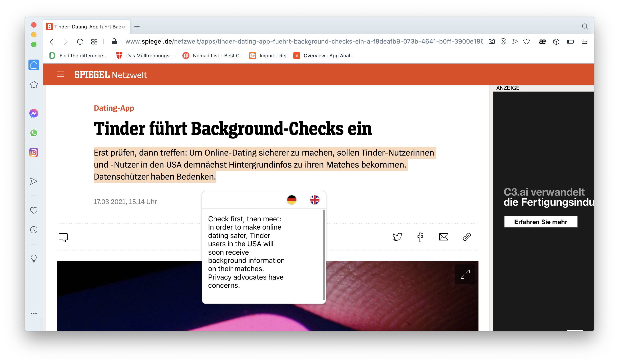The image size is (619, 364).
Task: Click the Dating-App category label
Action: pyautogui.click(x=114, y=108)
